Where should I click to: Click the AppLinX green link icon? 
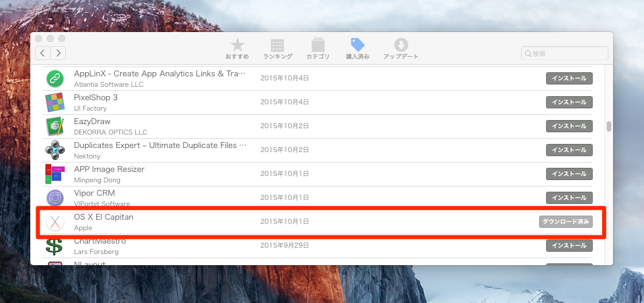[54, 79]
